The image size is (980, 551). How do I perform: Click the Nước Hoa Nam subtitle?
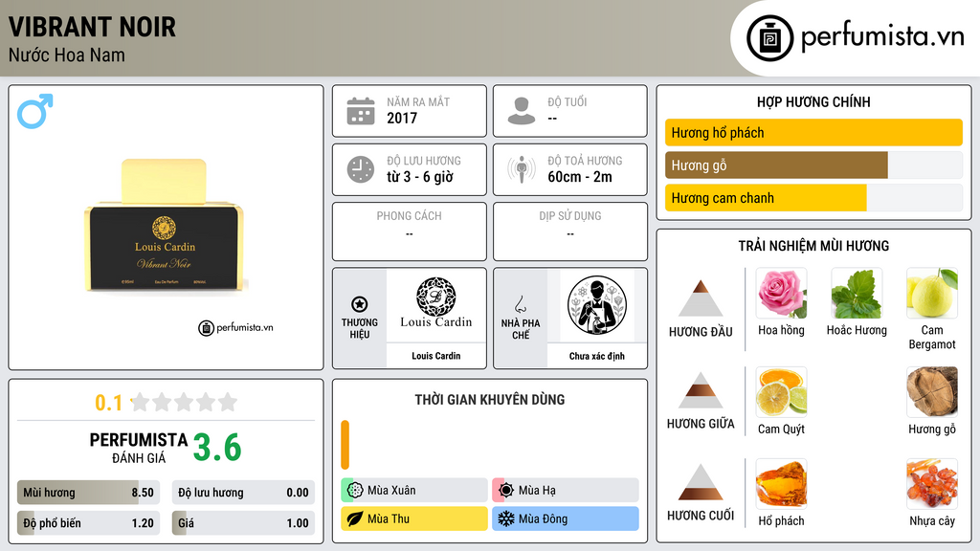coord(67,55)
